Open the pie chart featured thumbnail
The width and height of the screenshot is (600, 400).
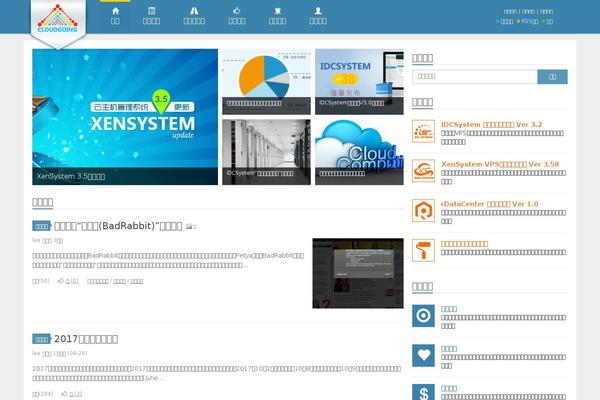[x=266, y=82]
